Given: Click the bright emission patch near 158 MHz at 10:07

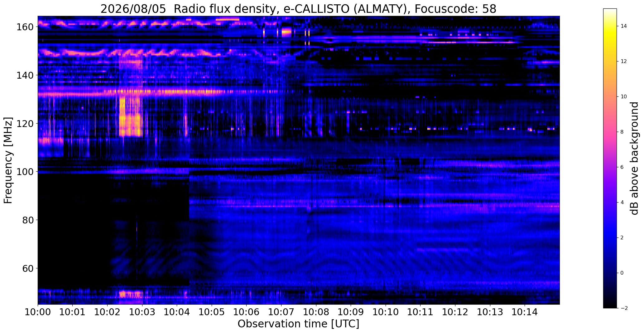Looking at the screenshot, I should tap(286, 32).
